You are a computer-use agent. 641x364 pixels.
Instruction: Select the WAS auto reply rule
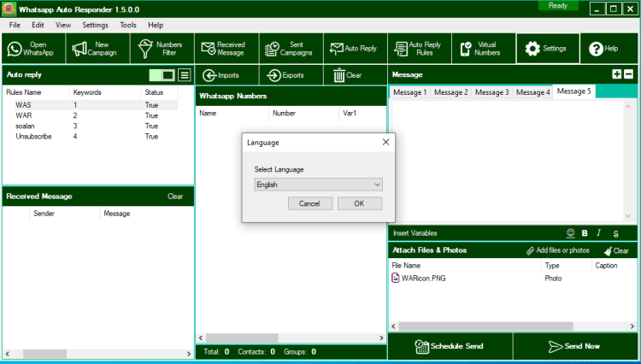pos(91,105)
